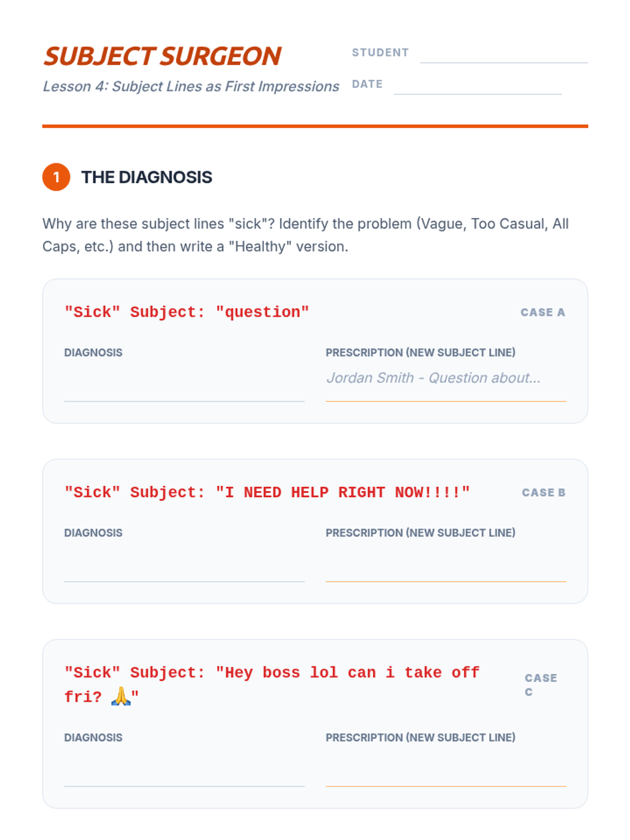
Task: Click the Case B Diagnosis line
Action: [x=184, y=565]
